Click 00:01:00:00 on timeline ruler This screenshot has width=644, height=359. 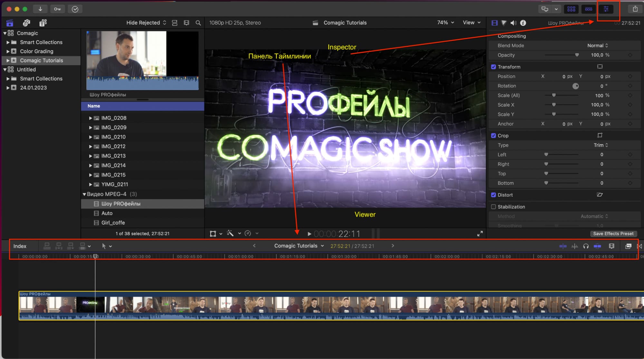tap(241, 257)
